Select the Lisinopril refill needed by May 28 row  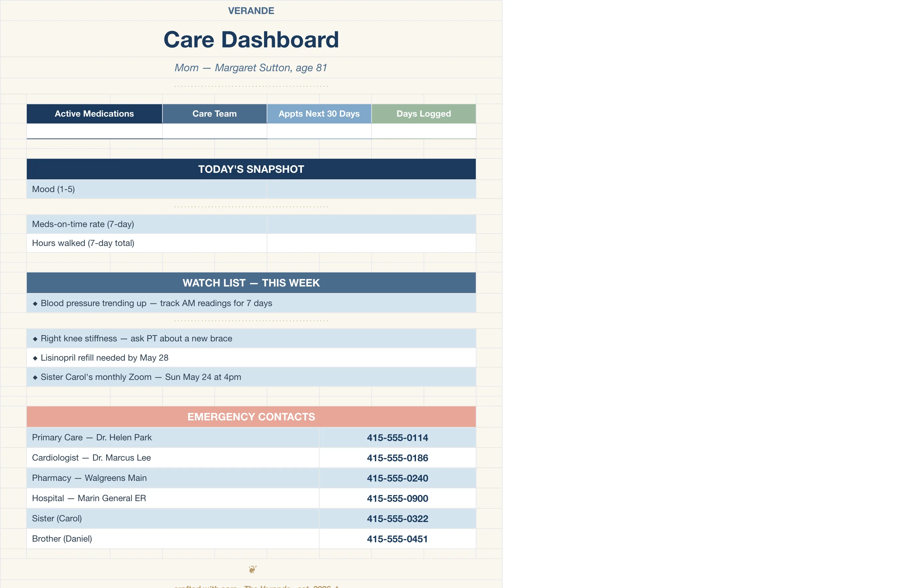coord(251,358)
